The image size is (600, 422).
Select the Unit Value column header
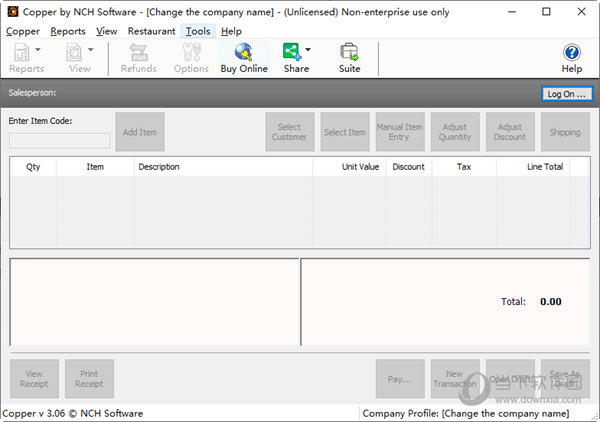pyautogui.click(x=349, y=167)
